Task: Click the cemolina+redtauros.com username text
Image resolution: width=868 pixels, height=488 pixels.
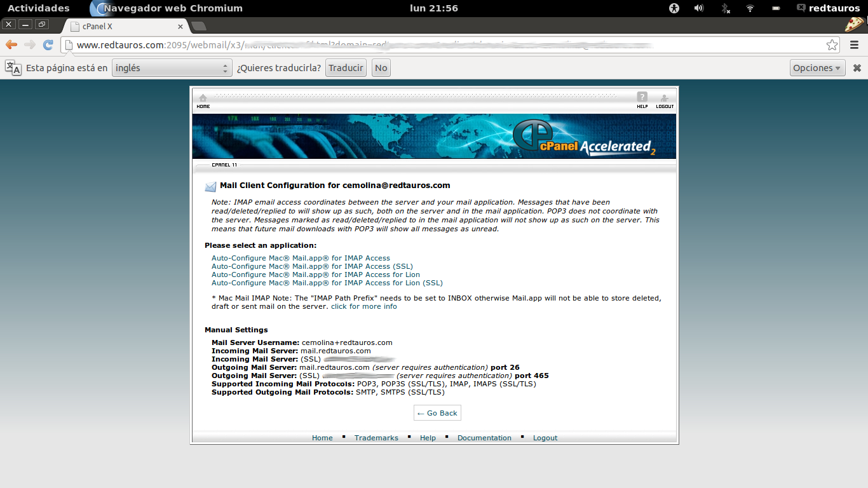Action: [347, 342]
